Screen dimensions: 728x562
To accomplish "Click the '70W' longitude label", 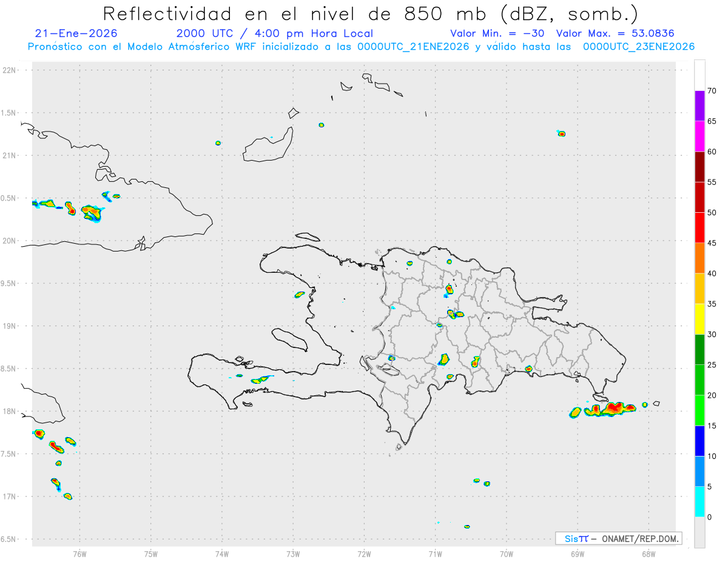I will (x=507, y=553).
